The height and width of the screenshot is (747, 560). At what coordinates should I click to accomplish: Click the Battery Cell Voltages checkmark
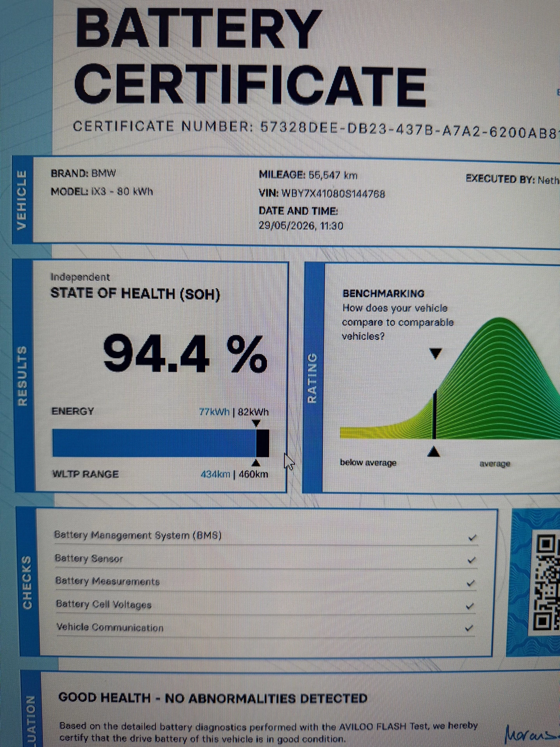[470, 606]
